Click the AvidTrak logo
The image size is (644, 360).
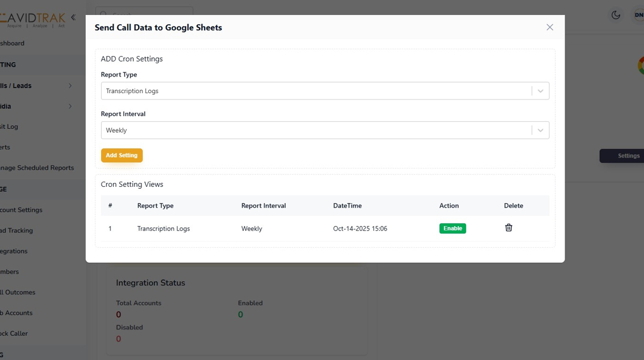[x=33, y=18]
